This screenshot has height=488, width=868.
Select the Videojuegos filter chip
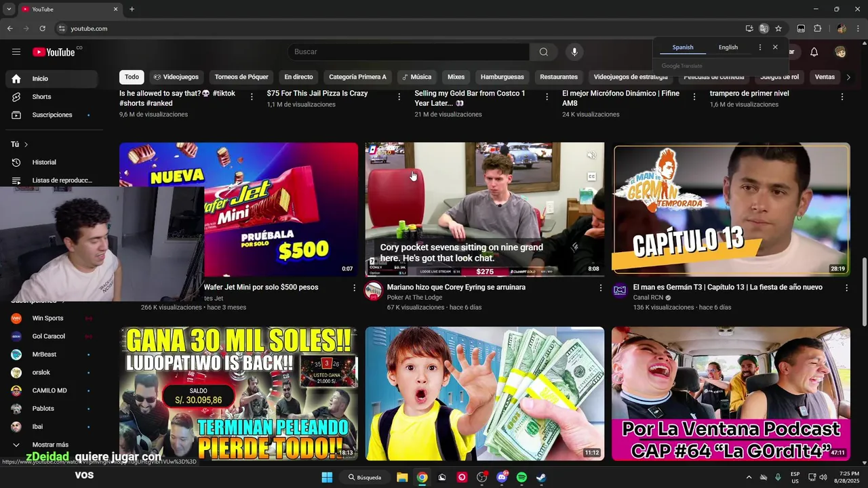coord(176,77)
